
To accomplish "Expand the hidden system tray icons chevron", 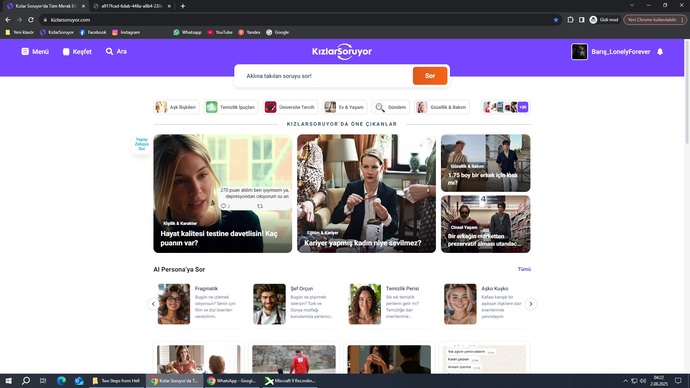I will point(625,381).
